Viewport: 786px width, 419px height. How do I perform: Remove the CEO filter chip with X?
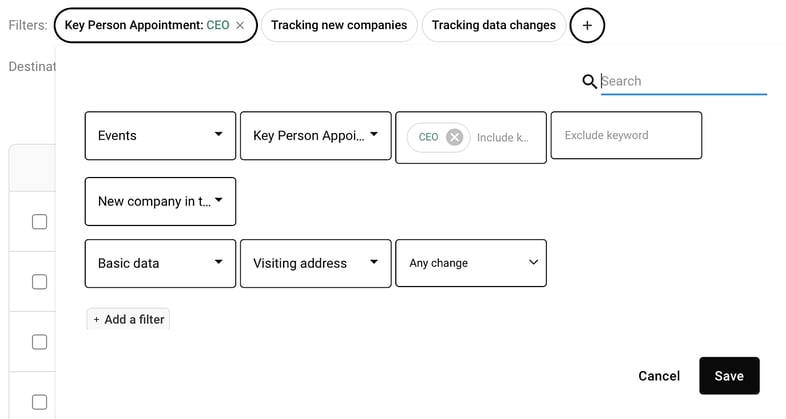tap(240, 25)
